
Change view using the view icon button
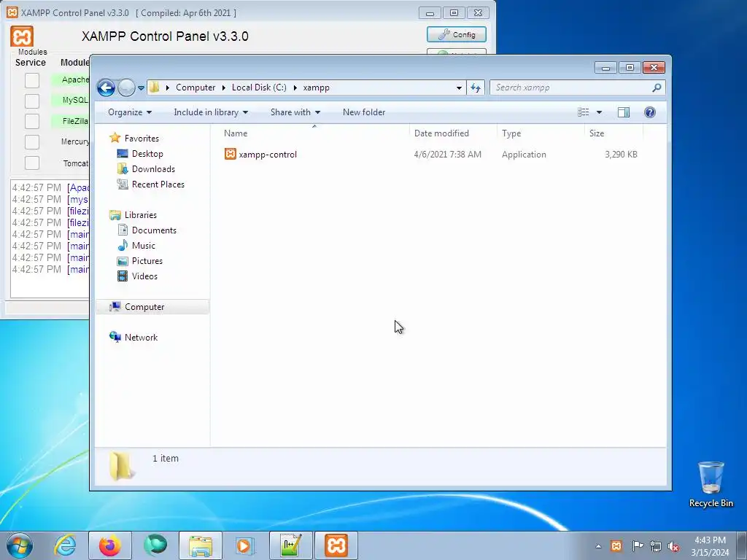(x=584, y=112)
